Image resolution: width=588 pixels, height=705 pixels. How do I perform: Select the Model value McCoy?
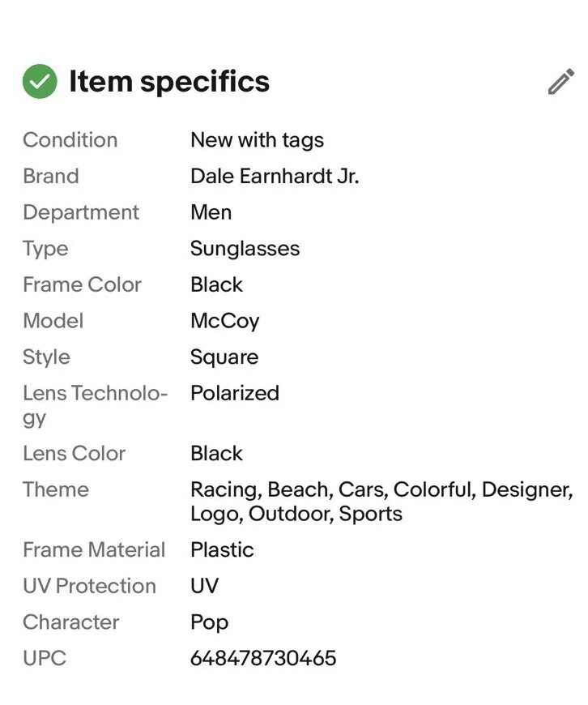[x=225, y=321]
